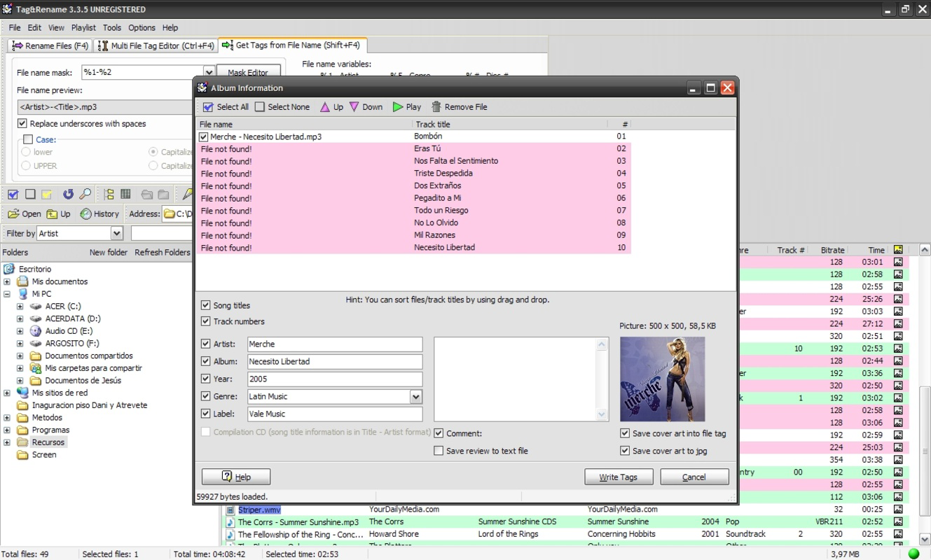Click the Select None box icon
Viewport: 931px width, 560px height.
point(260,107)
